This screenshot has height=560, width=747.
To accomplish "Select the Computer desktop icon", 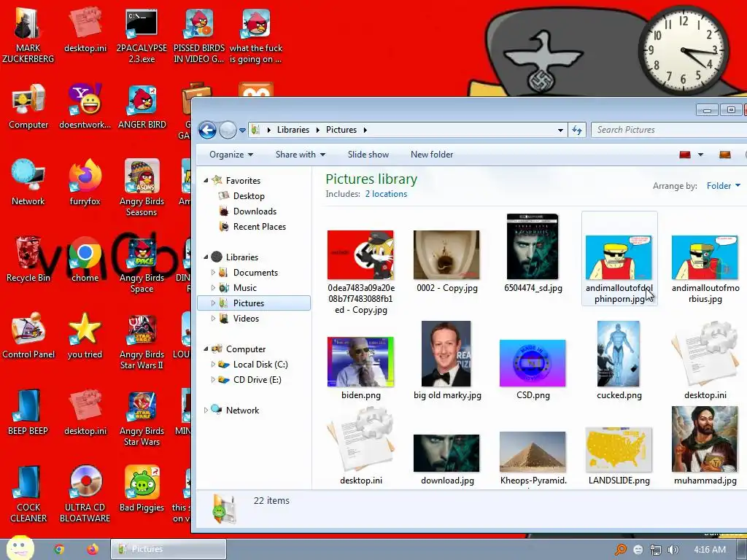I will 28,106.
